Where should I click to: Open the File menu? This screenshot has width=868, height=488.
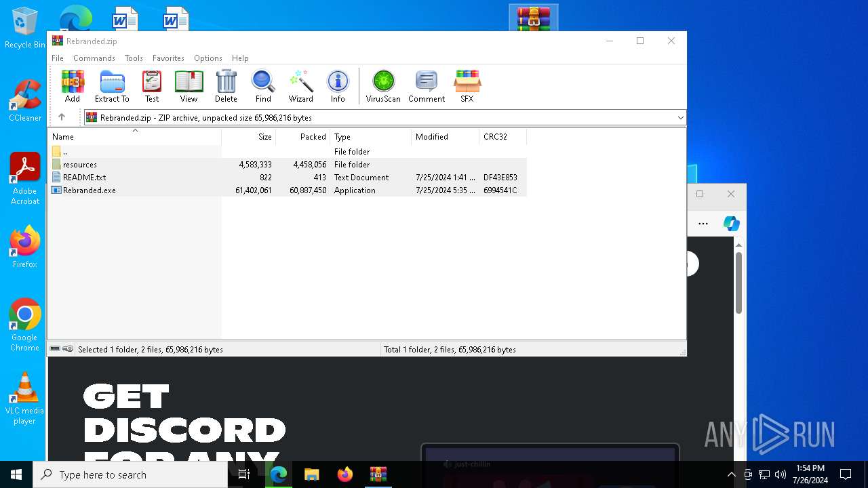[58, 58]
